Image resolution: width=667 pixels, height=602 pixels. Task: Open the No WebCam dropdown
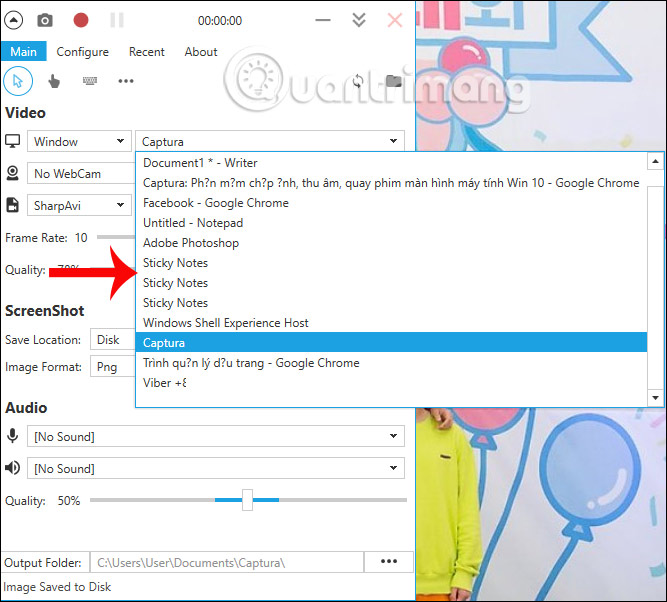coord(81,174)
